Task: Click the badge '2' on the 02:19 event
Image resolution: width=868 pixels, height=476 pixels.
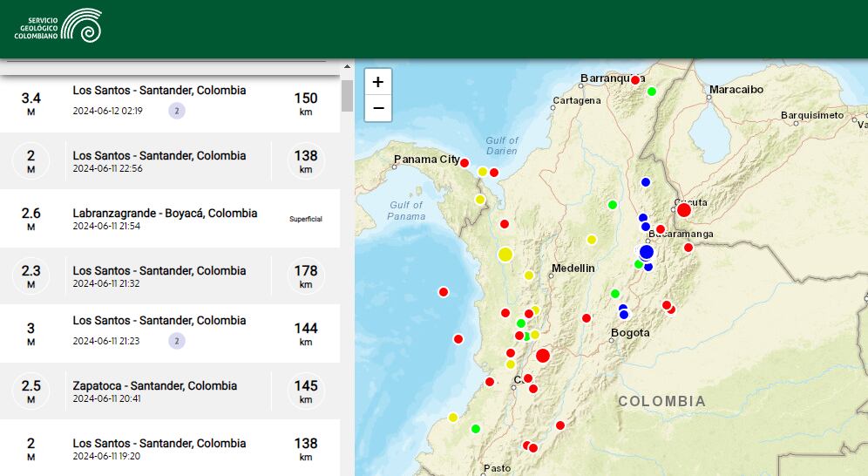Action: (x=177, y=111)
